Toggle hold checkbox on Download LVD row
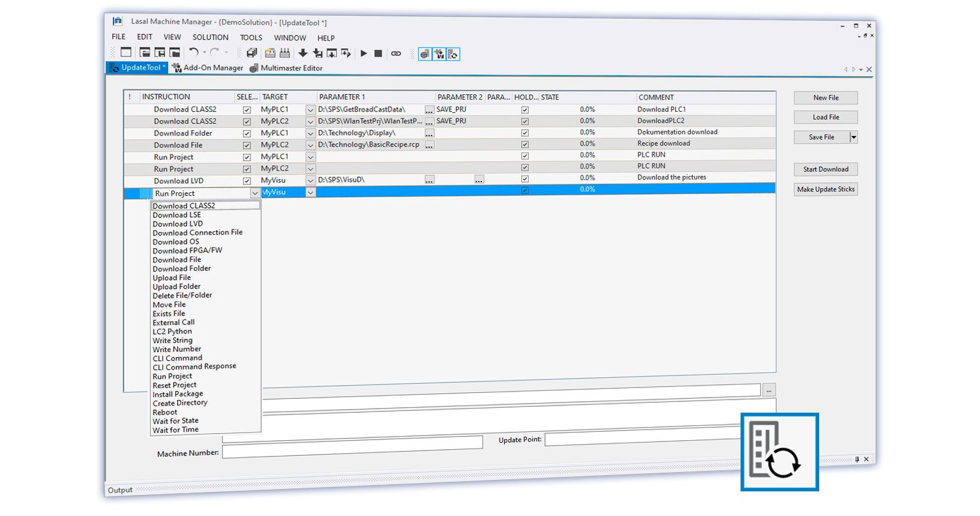Image resolution: width=980 pixels, height=516 pixels. point(525,178)
